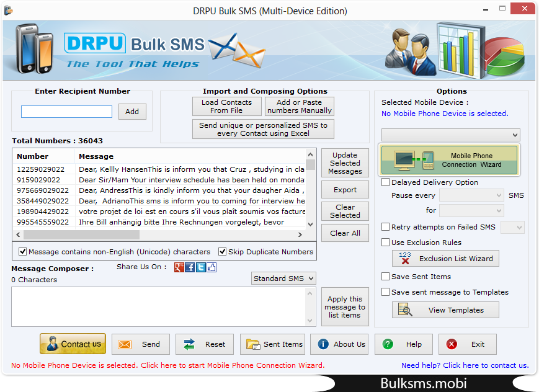Open View Templates with magnifier icon
Viewport: 539px width, 392px height.
[x=445, y=310]
